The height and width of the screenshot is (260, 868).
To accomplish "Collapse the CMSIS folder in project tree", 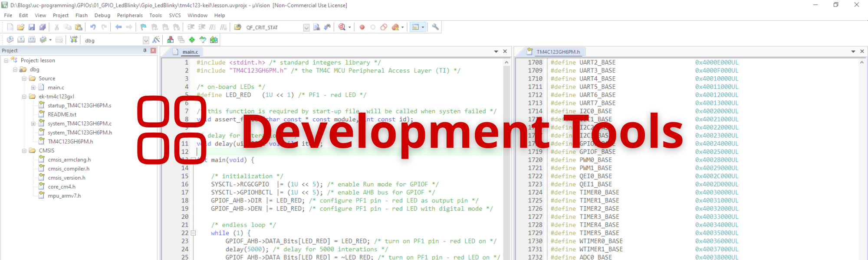I will (24, 151).
